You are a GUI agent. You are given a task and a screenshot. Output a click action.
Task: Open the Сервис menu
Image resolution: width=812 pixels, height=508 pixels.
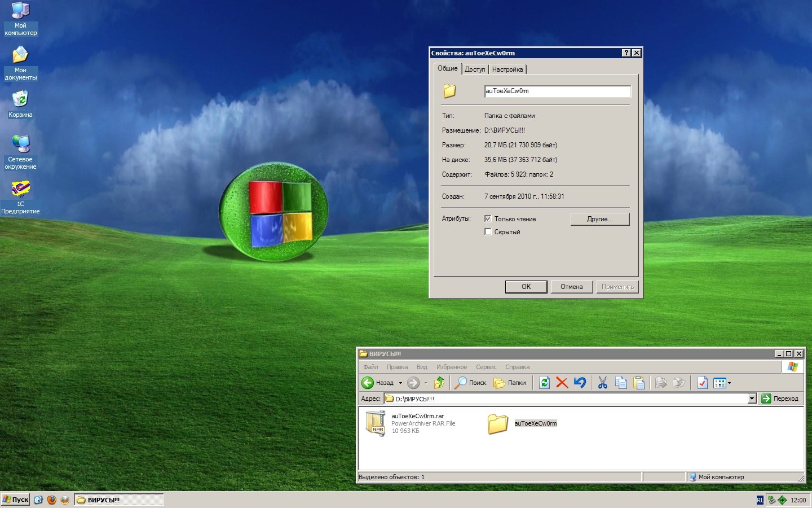click(x=486, y=367)
